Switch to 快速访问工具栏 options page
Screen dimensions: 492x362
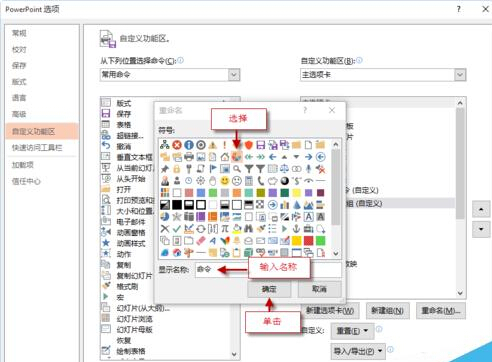point(37,148)
